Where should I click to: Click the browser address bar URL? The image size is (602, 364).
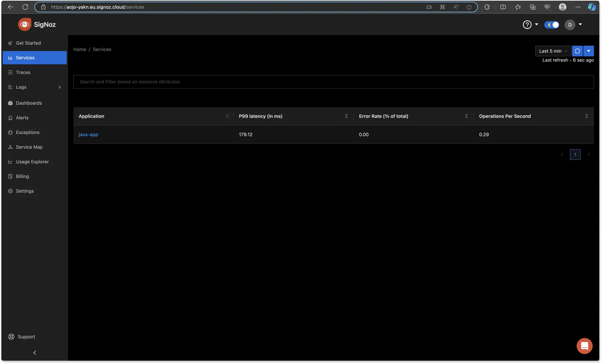98,7
